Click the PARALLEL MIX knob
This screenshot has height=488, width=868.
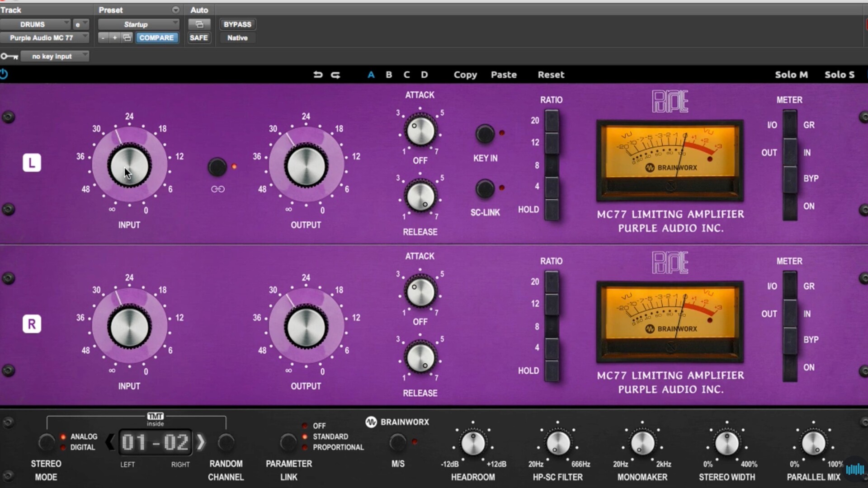point(813,443)
